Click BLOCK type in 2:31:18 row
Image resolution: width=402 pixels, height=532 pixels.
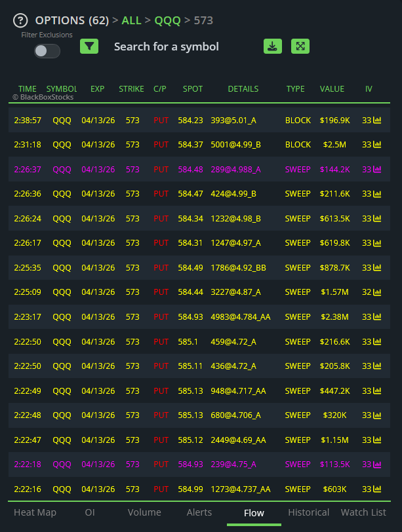pos(298,145)
